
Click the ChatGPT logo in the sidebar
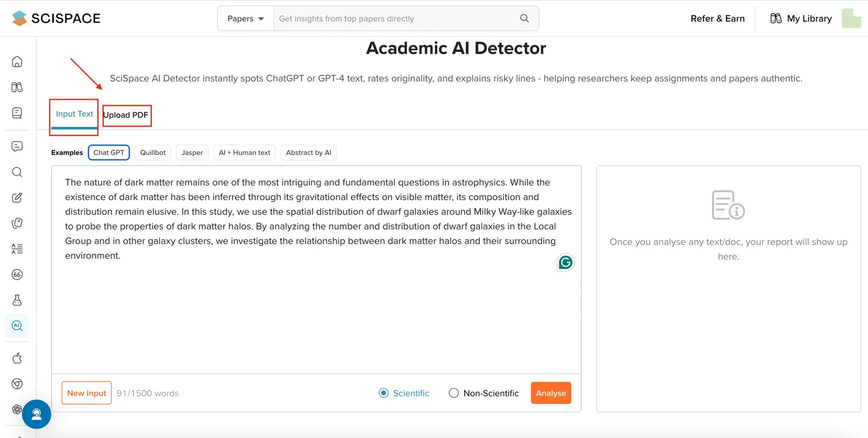16,408
